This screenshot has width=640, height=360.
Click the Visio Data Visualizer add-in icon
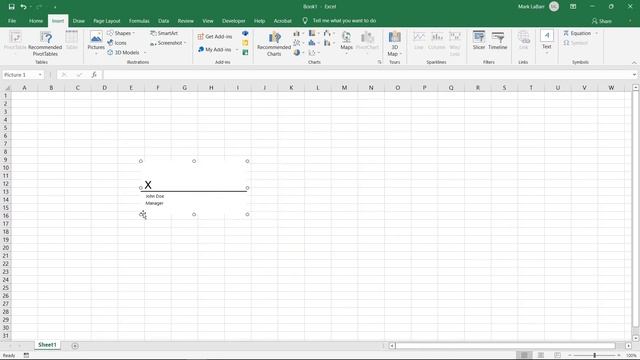245,33
